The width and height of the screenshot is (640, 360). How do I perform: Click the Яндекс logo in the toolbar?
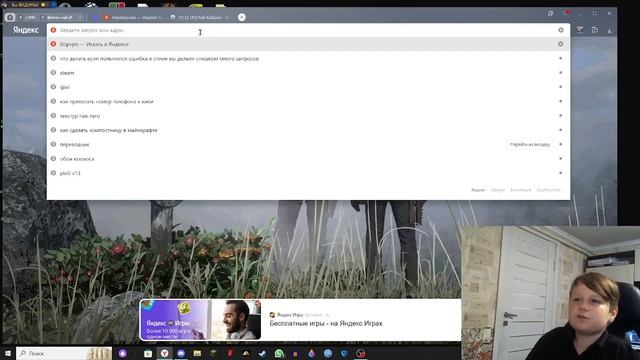[25, 30]
